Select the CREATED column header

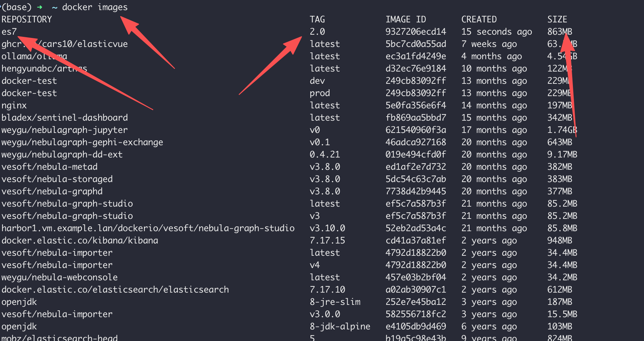coord(479,20)
